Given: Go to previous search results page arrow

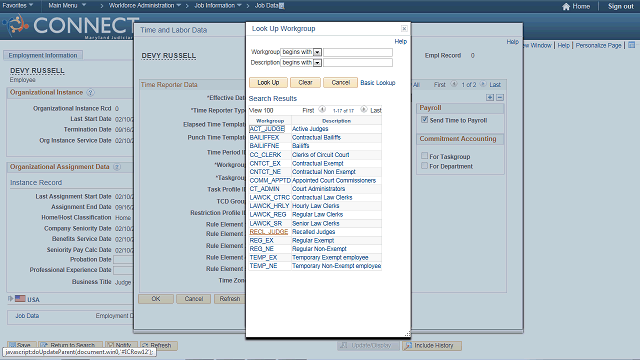Looking at the screenshot, I should click(322, 109).
